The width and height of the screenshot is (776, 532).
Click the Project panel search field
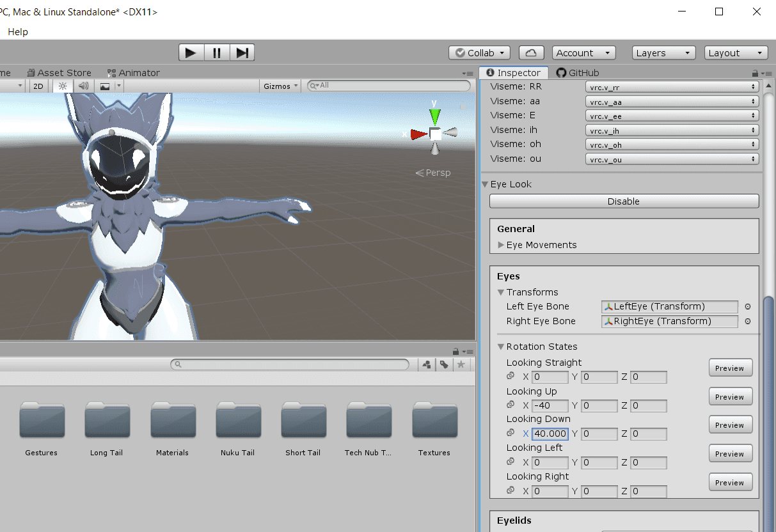[x=290, y=364]
